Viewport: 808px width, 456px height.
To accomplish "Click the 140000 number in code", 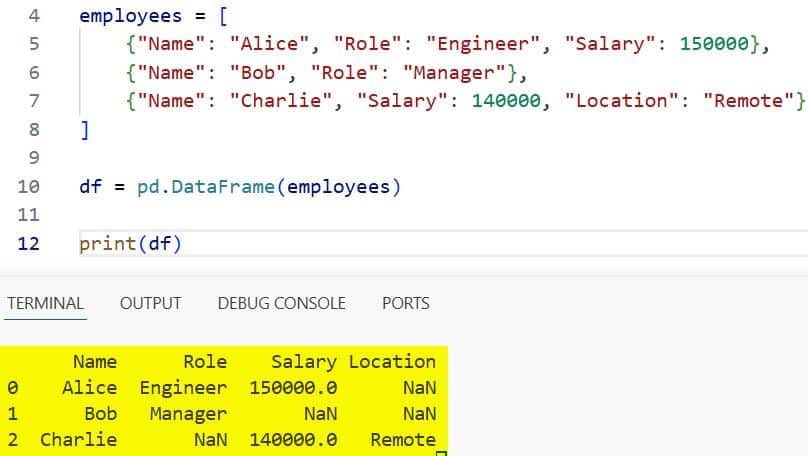I will pos(507,101).
